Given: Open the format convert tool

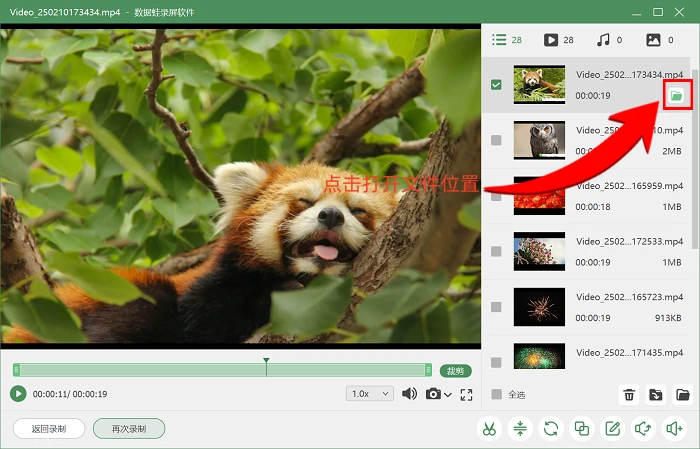Looking at the screenshot, I should point(551,429).
